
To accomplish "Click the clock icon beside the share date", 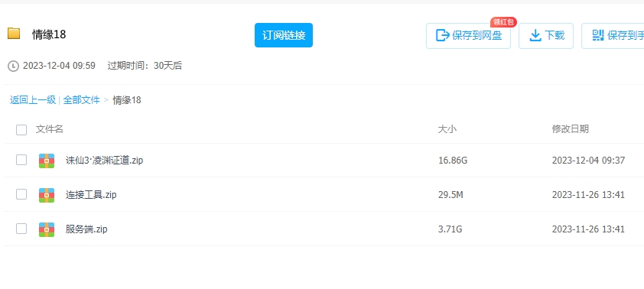I will pyautogui.click(x=13, y=66).
